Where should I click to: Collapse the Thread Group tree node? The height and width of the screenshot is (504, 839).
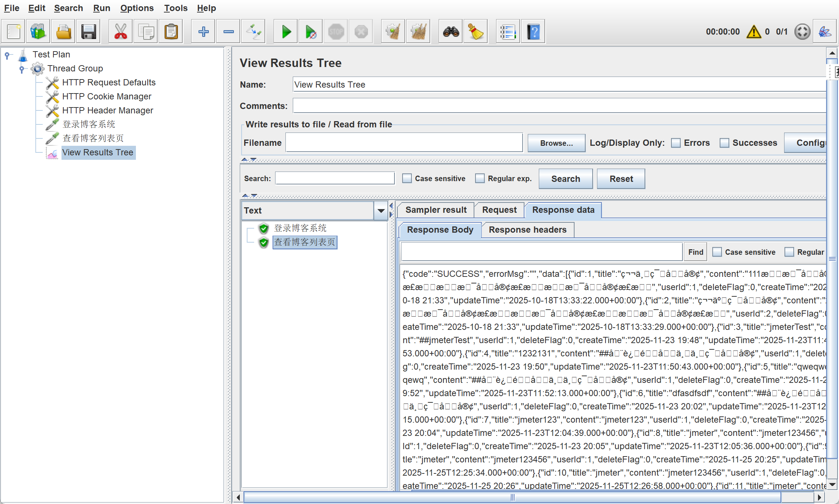click(22, 68)
